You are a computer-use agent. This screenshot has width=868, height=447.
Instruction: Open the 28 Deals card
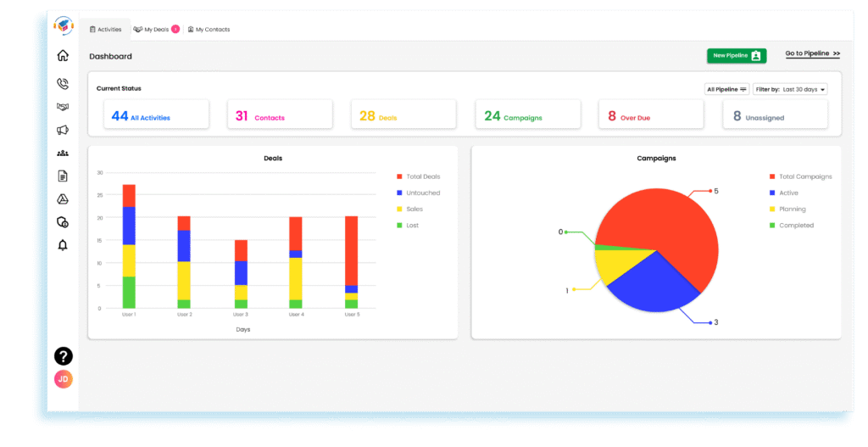[x=404, y=115]
